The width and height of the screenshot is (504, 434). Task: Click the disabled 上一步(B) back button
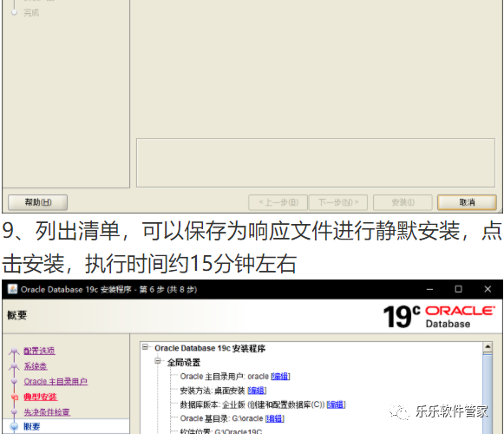(278, 202)
